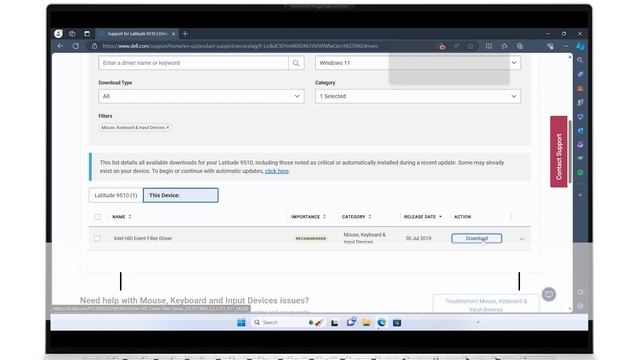The height and width of the screenshot is (360, 640).
Task: Select the This Device tab
Action: coord(180,195)
